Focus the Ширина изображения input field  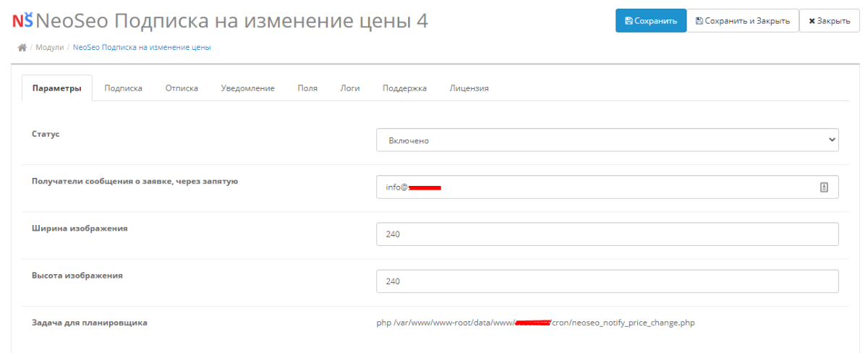[x=608, y=234]
